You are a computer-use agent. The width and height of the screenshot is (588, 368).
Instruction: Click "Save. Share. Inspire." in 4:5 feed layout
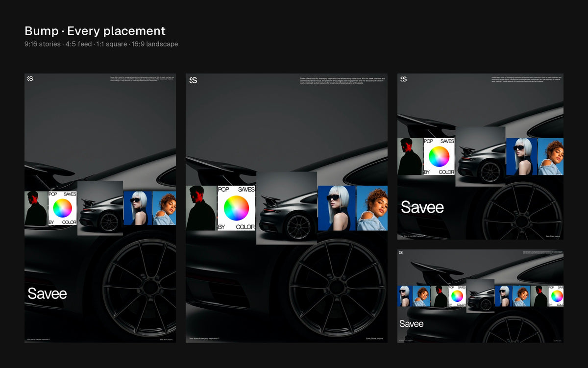pos(374,338)
